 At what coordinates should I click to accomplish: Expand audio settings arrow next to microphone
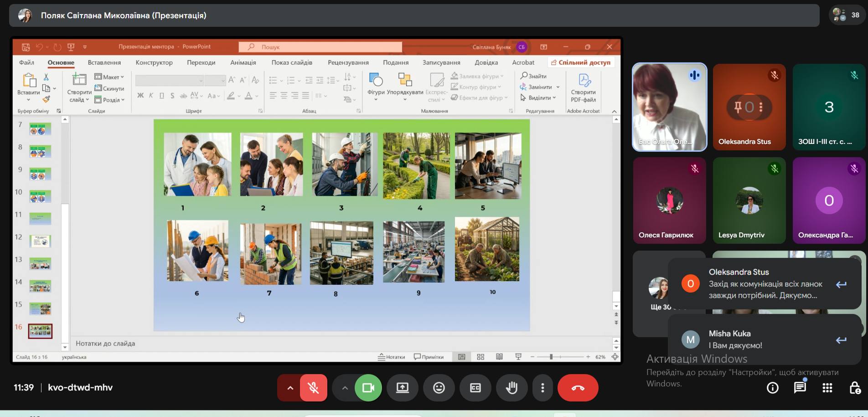[290, 388]
